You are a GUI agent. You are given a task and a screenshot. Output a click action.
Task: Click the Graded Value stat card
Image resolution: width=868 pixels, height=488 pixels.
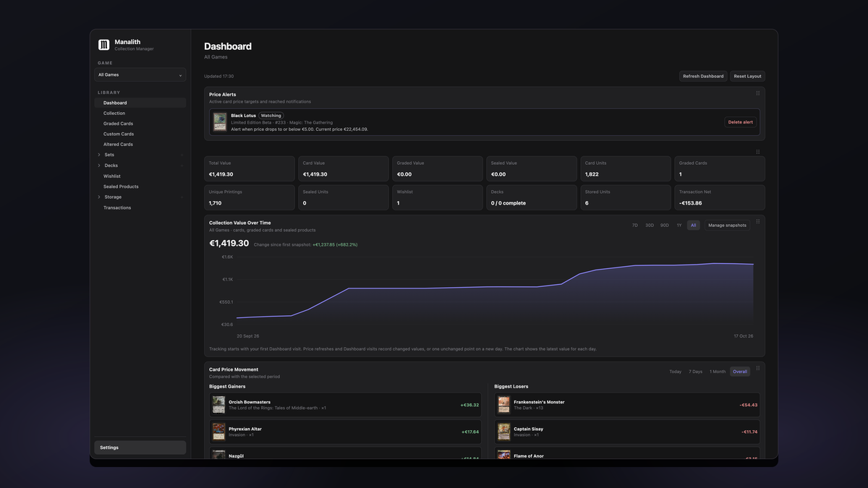[x=438, y=168]
